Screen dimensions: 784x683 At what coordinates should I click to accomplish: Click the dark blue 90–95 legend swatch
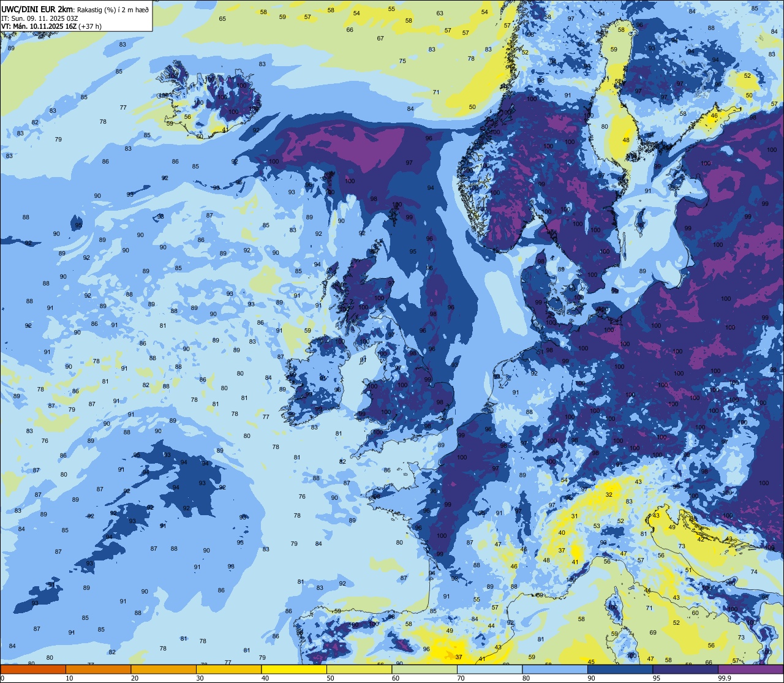(620, 669)
